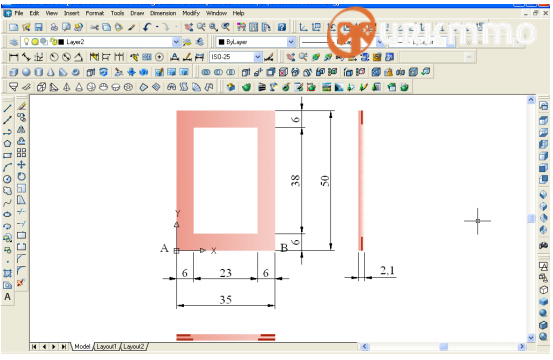Activate the Move tool in modify toolbar
Viewport: 553px width, 360px height.
click(x=22, y=165)
